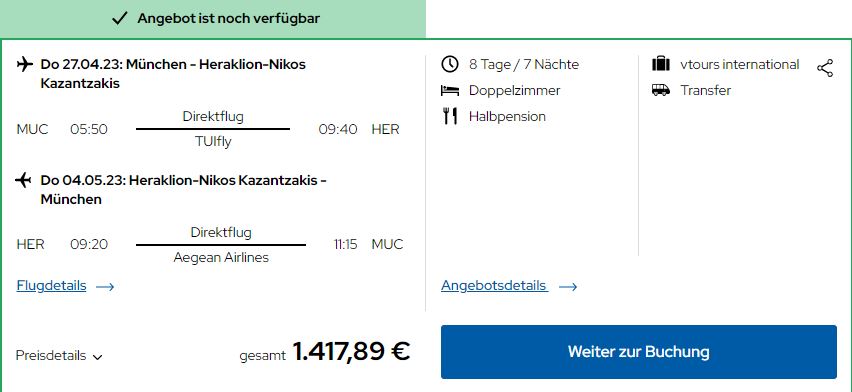The height and width of the screenshot is (392, 852).
Task: Click the Aegean Airlines return flight label
Action: coord(221,257)
